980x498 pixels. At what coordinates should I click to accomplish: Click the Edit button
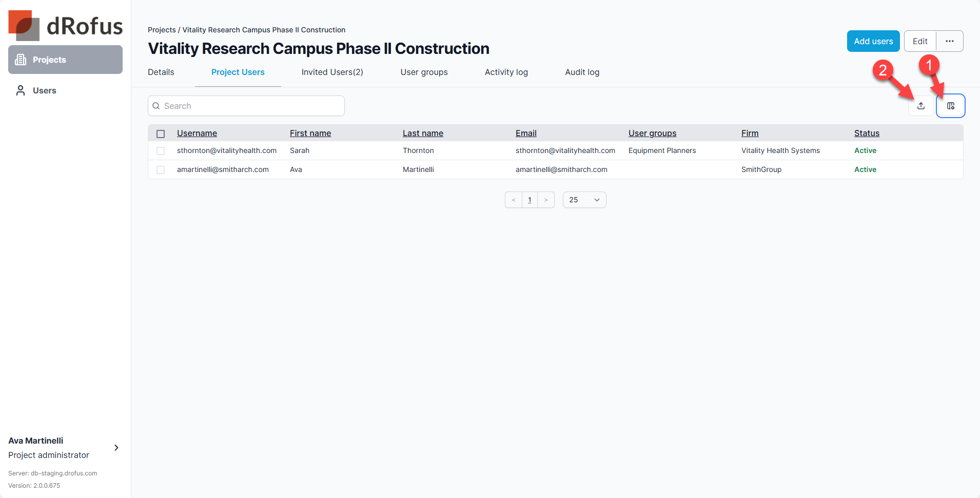pyautogui.click(x=920, y=41)
